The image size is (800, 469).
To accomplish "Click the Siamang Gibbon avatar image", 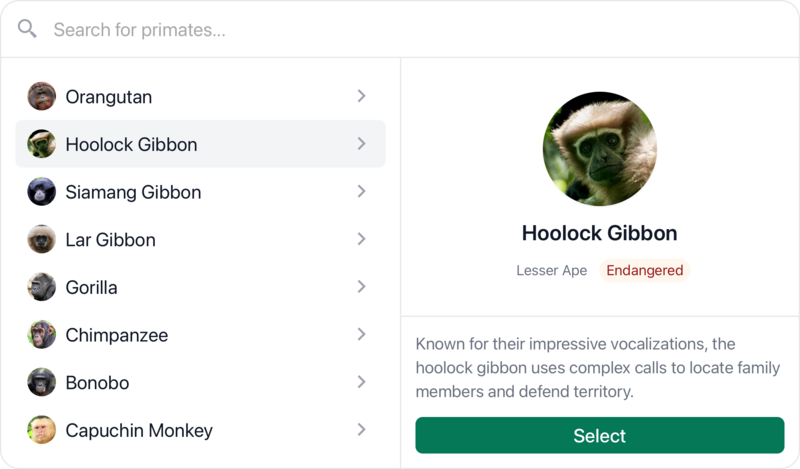I will 41,191.
